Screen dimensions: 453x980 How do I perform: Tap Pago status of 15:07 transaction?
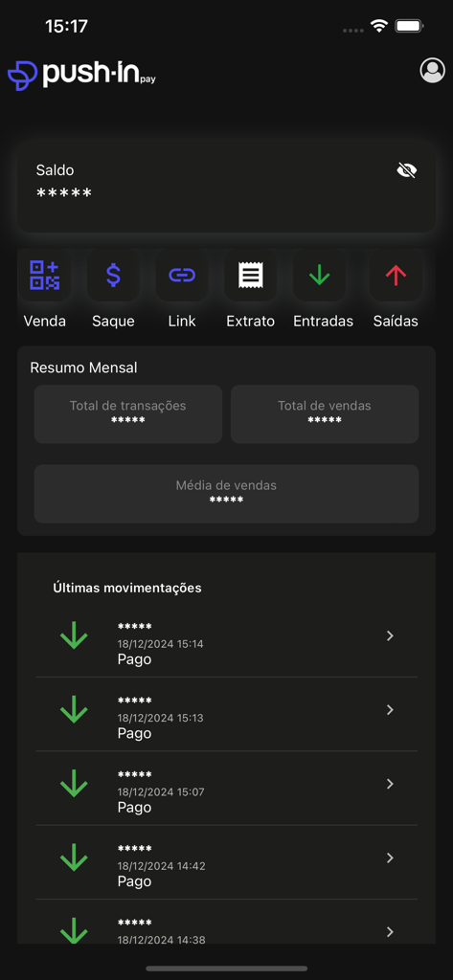134,808
